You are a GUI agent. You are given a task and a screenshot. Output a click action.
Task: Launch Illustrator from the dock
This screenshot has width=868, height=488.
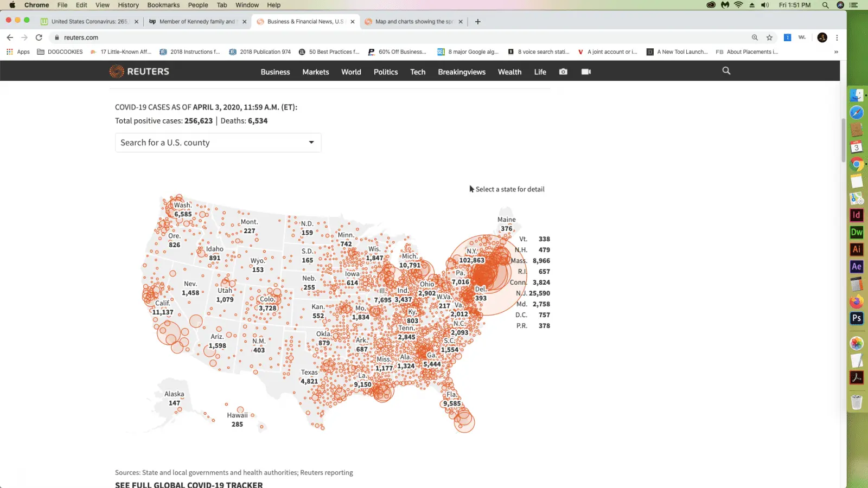click(857, 249)
